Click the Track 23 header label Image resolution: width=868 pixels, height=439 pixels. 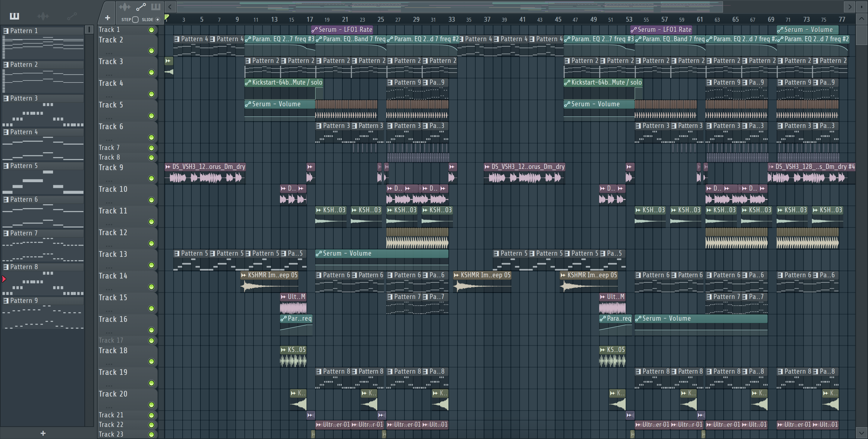click(x=111, y=434)
